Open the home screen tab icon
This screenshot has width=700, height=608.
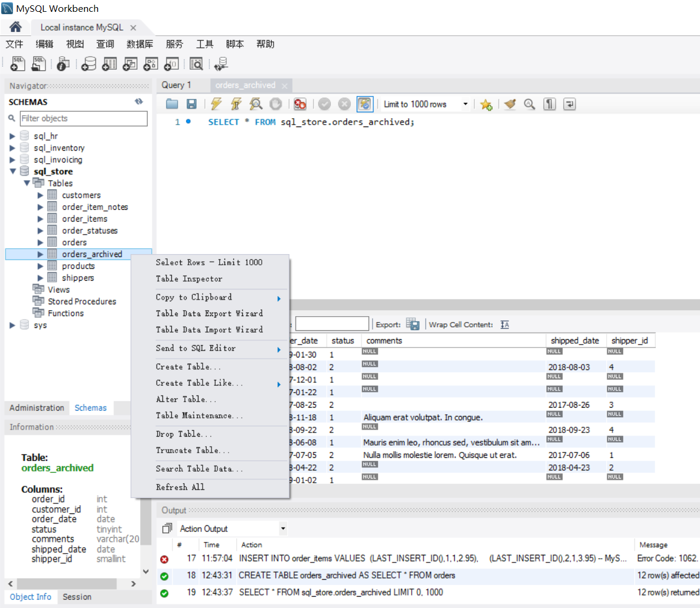[15, 27]
